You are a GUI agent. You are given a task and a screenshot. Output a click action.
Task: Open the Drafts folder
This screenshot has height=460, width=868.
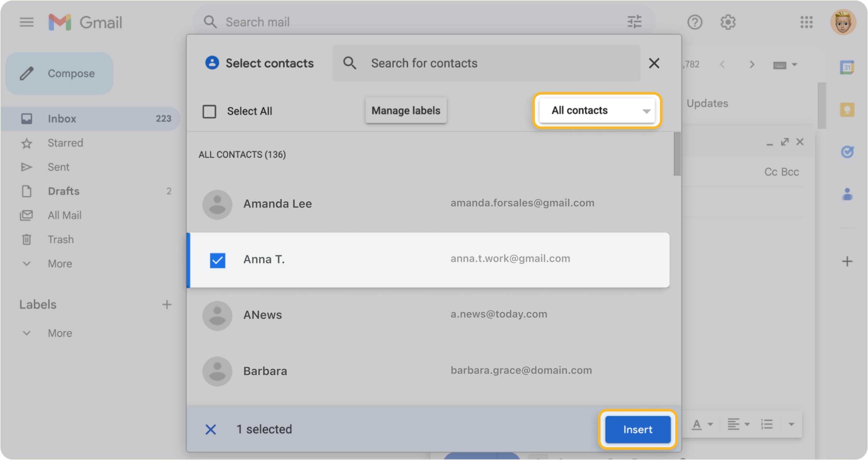(64, 191)
